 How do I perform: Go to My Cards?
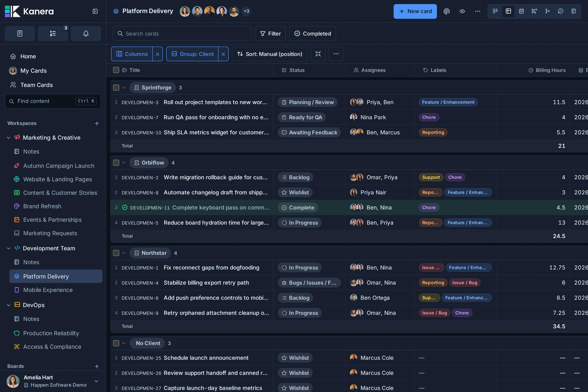click(33, 71)
